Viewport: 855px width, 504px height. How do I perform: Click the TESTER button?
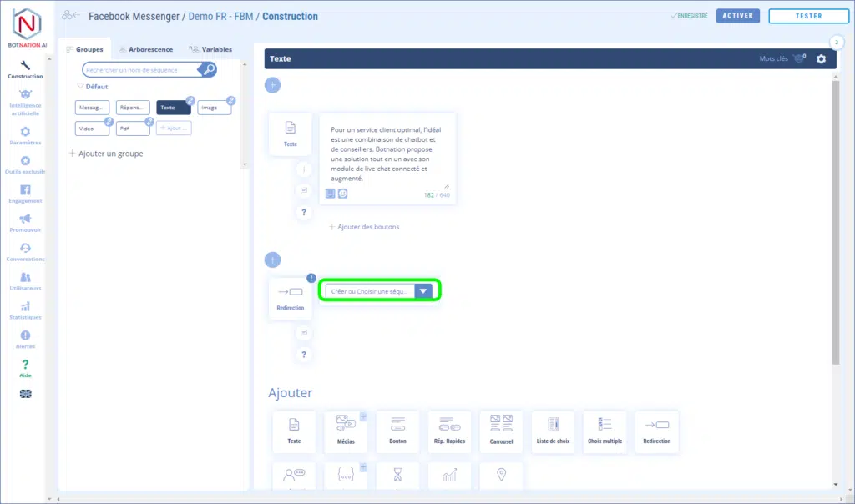pyautogui.click(x=807, y=16)
